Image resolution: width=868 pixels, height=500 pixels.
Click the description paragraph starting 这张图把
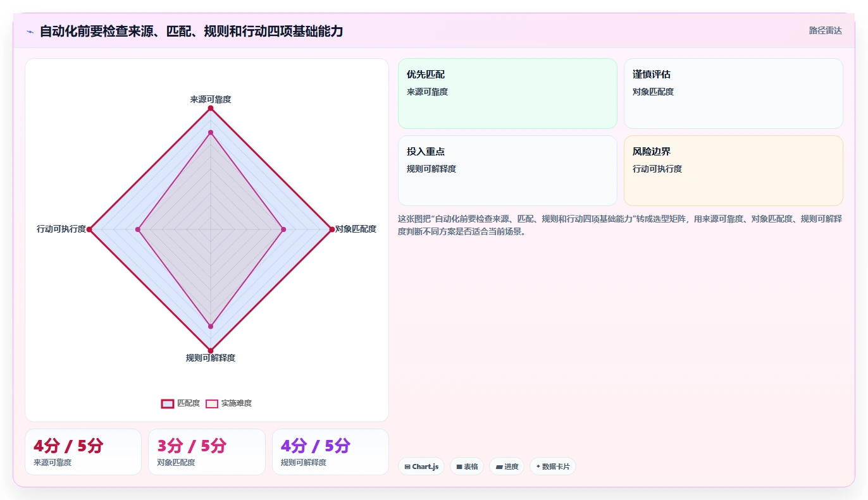(x=620, y=225)
